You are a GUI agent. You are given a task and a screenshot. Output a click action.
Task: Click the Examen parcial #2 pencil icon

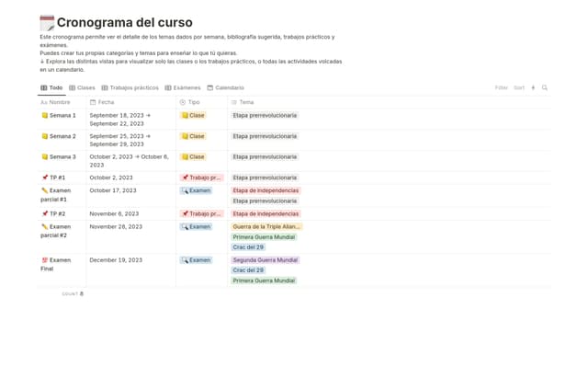tap(45, 226)
